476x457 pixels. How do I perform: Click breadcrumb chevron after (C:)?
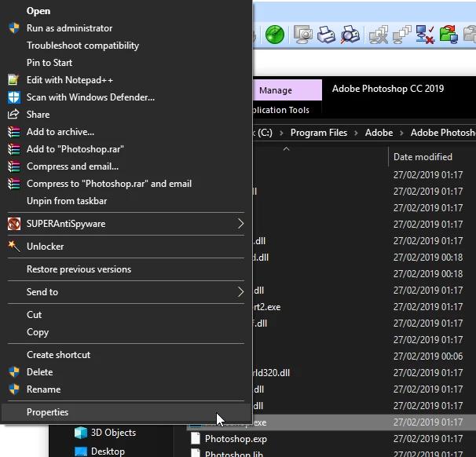[281, 133]
